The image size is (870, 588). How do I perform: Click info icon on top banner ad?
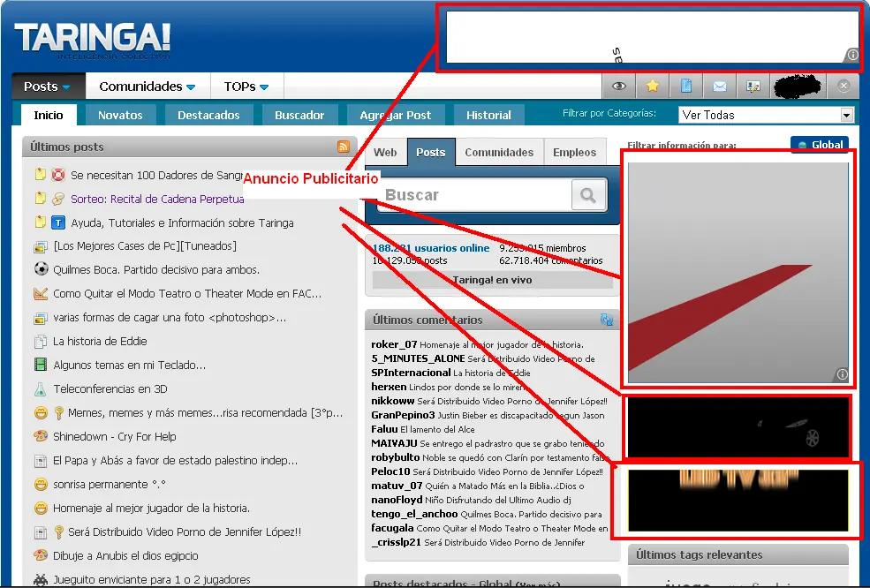coord(853,55)
